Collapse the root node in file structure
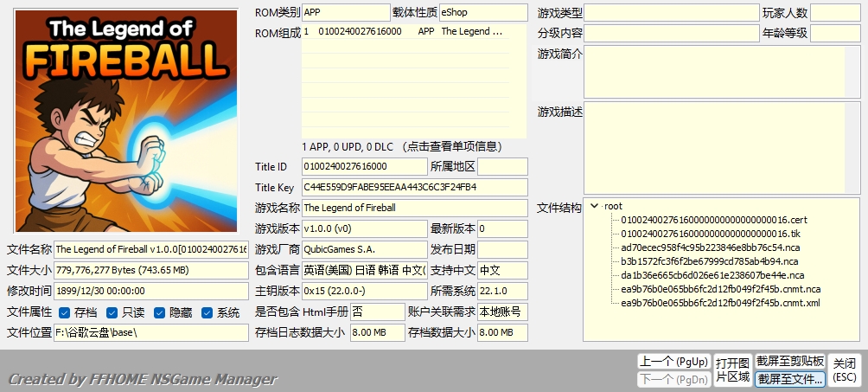Screen dimensions: 868x392 tap(595, 206)
